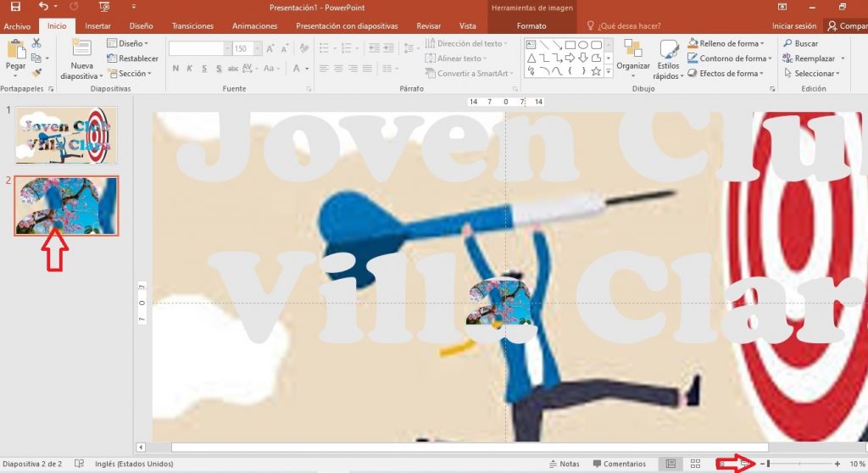Screen dimensions: 868x473
Task: Expand the shapes gallery more button
Action: pos(609,71)
